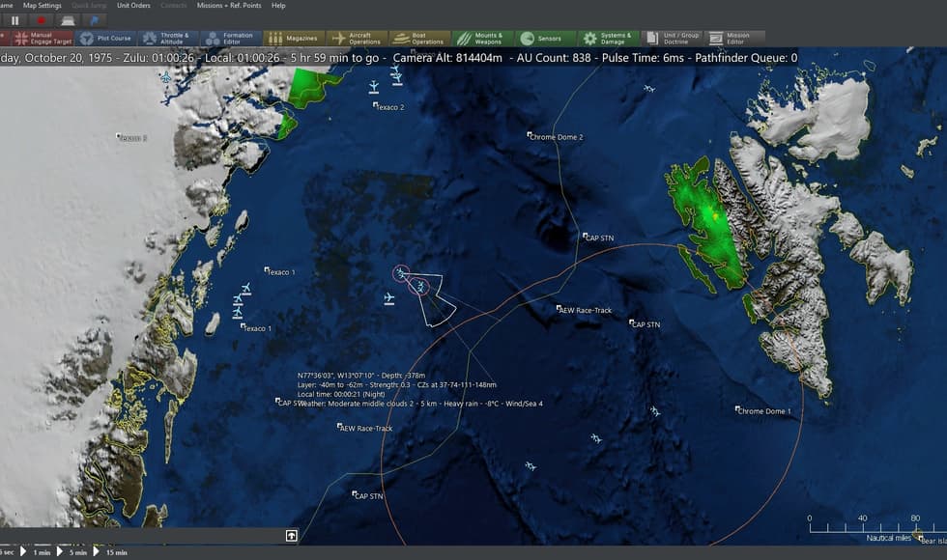947x560 pixels.
Task: Click the Pulse Time: 6ms readout
Action: 643,58
